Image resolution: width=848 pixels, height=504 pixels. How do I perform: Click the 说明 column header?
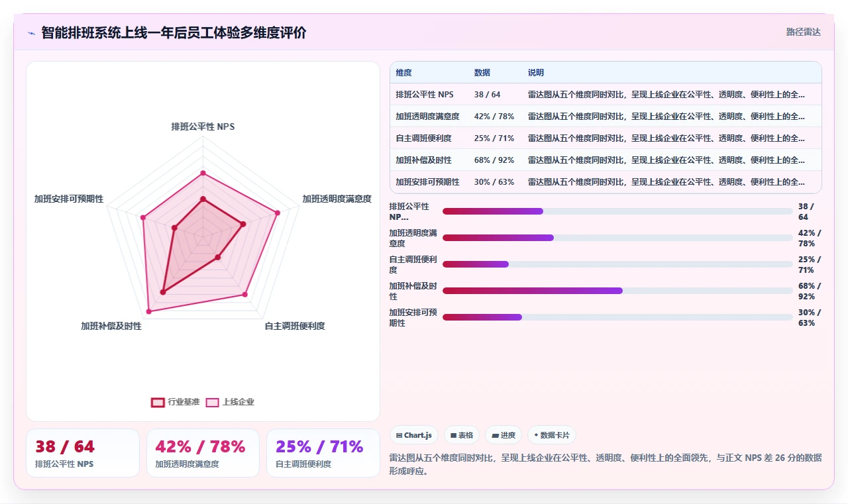coord(536,73)
